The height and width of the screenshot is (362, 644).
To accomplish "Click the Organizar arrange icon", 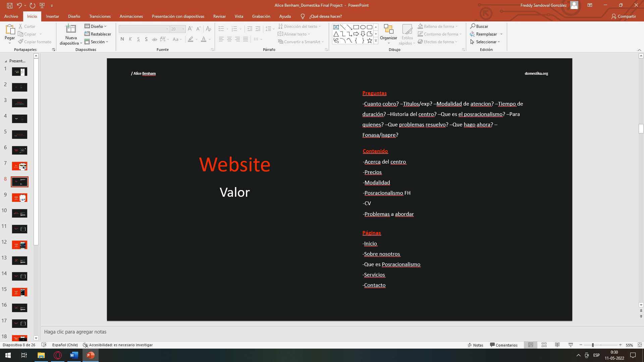I will [388, 29].
